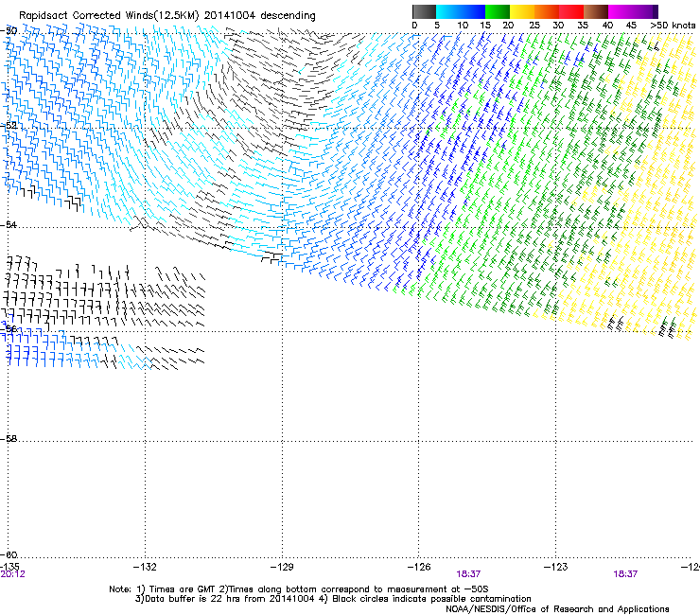Click the purple time stamp '20:12'

pyautogui.click(x=13, y=574)
